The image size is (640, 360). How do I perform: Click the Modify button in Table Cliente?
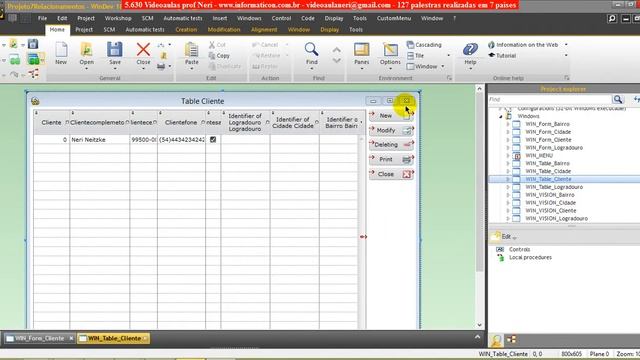click(x=391, y=130)
